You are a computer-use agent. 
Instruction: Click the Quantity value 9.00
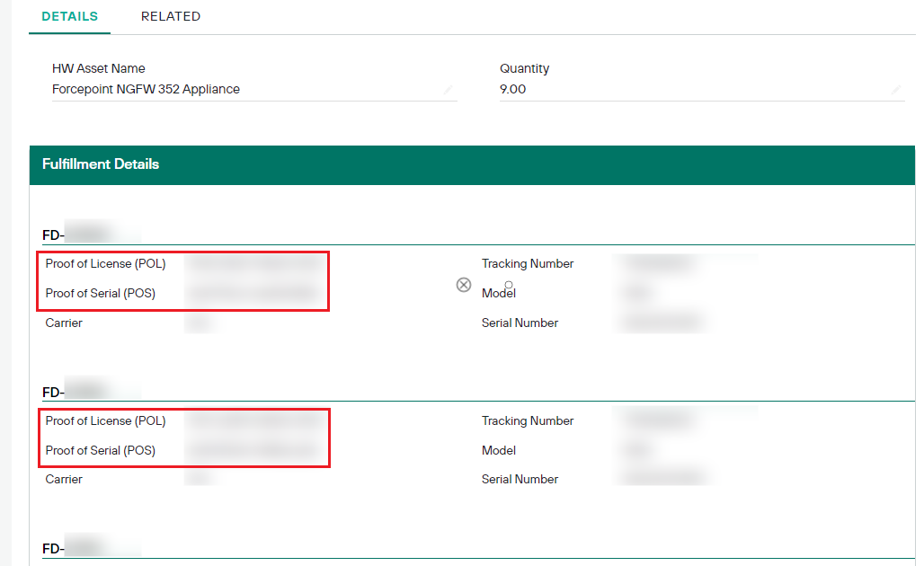[x=514, y=89]
